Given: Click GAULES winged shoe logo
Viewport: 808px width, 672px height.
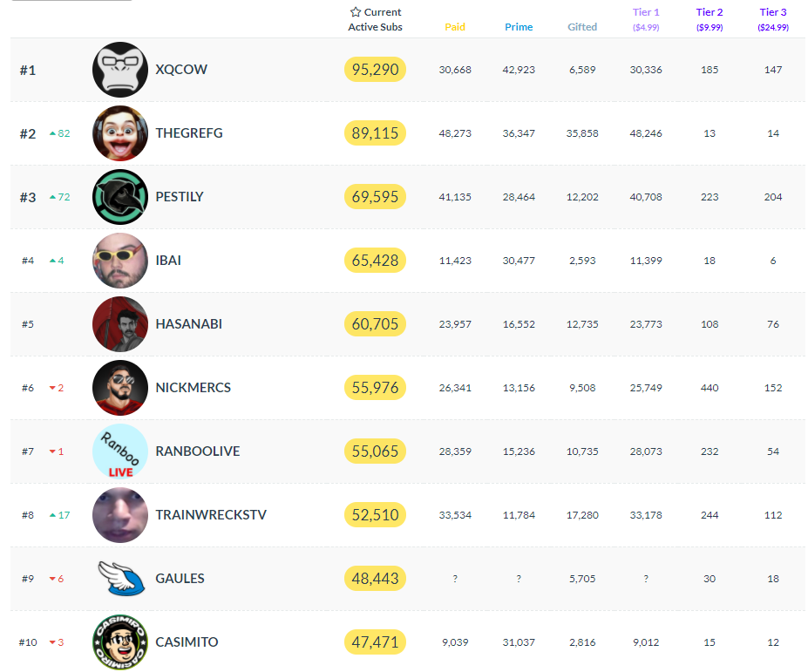Looking at the screenshot, I should (x=120, y=578).
